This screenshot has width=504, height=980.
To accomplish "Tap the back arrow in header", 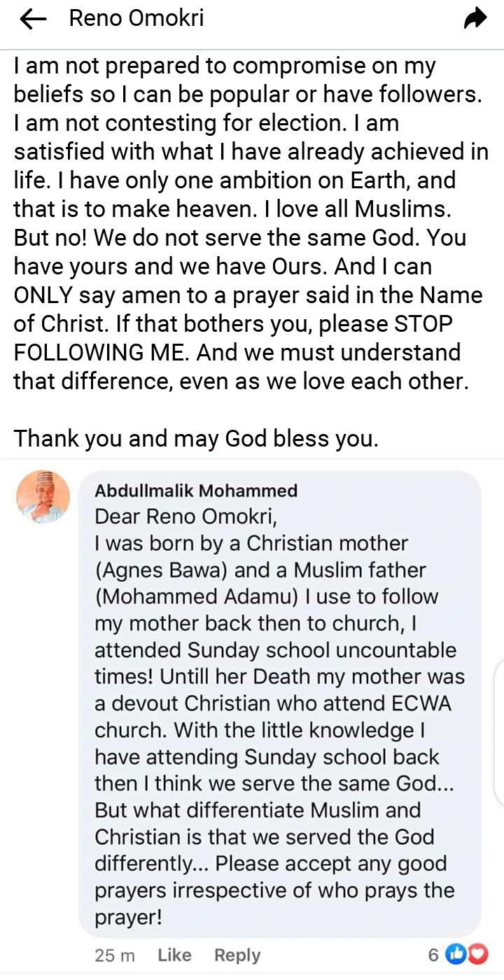I will [33, 20].
